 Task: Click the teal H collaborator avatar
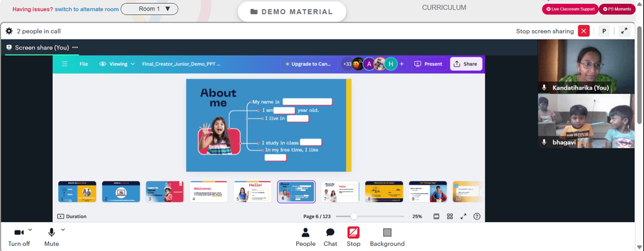(x=391, y=64)
